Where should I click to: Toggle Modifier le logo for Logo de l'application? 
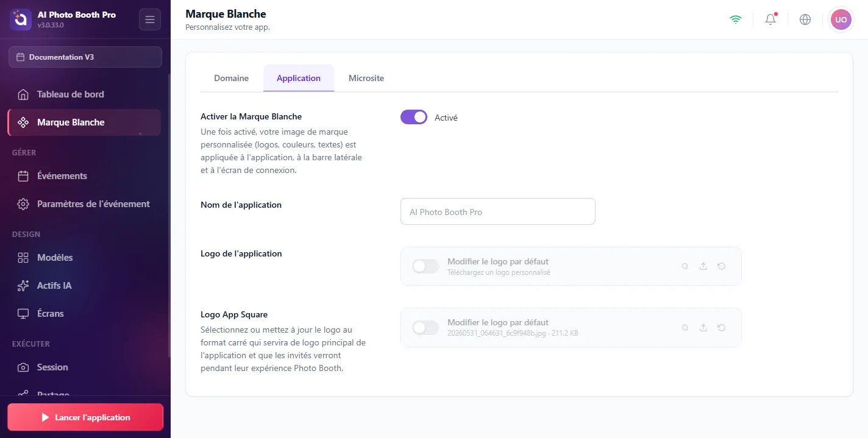(x=425, y=266)
